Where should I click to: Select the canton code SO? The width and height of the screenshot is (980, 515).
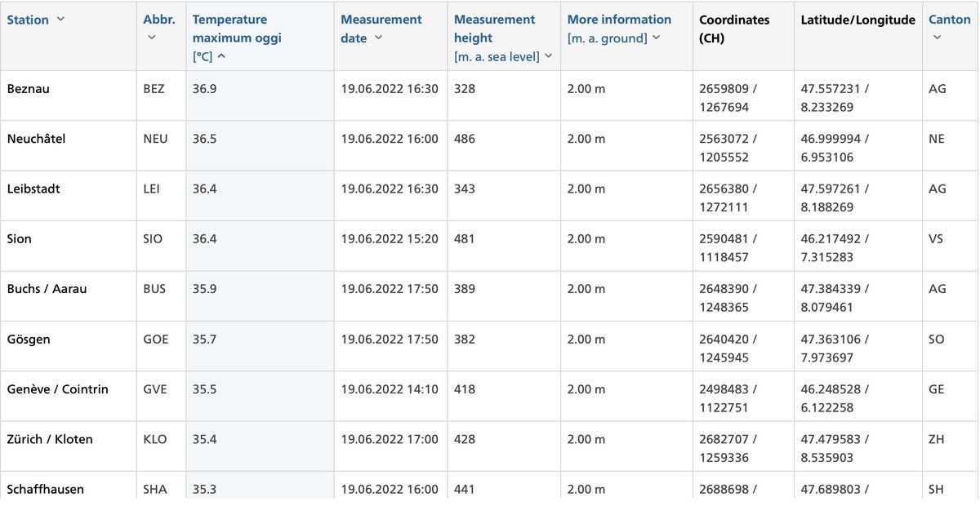(937, 339)
